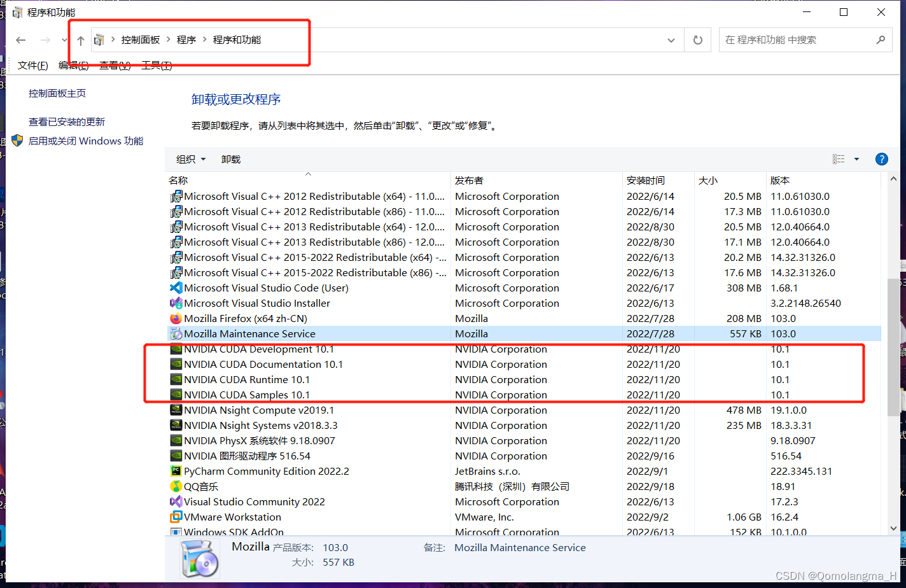Image resolution: width=906 pixels, height=588 pixels.
Task: Click the search magnifier in the search box
Action: [x=881, y=39]
